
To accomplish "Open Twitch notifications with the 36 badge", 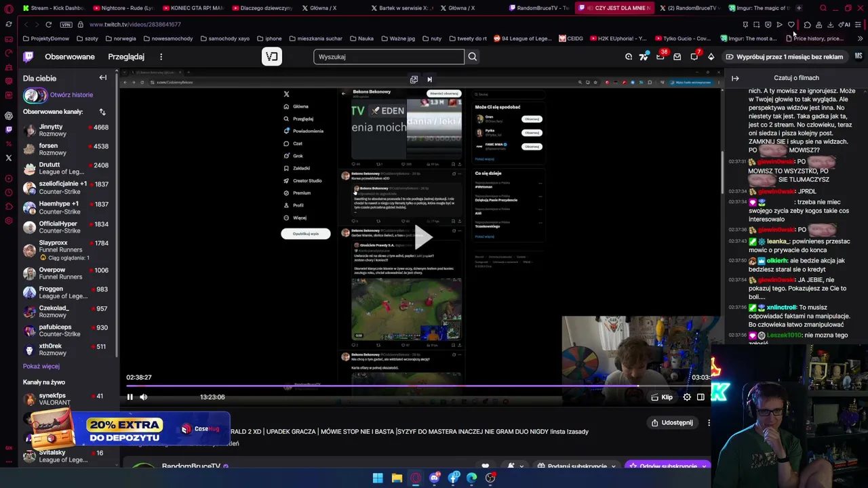I will click(660, 57).
